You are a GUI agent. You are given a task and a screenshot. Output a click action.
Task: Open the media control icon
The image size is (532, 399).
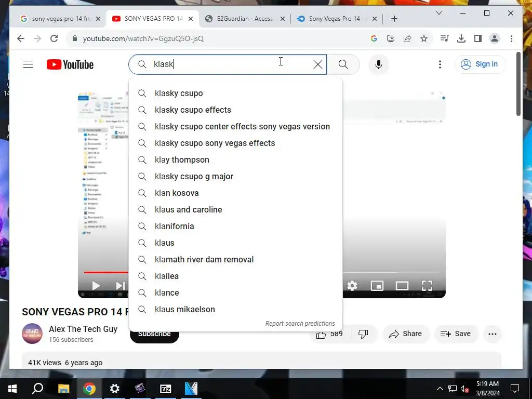coord(445,38)
